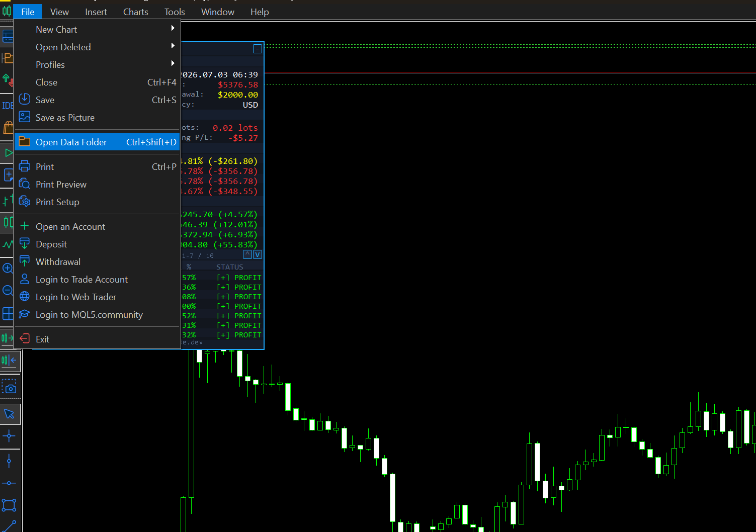Click the zoom in magnifier icon

click(8, 268)
